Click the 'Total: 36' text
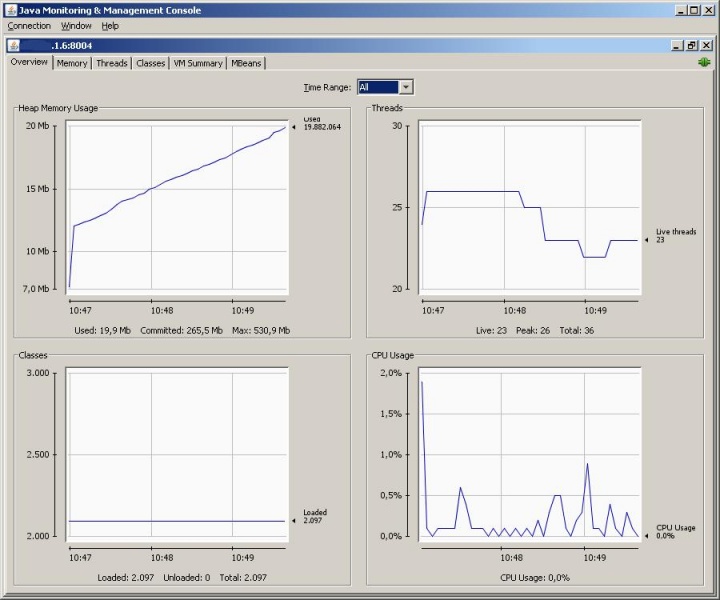The height and width of the screenshot is (600, 720). coord(576,331)
